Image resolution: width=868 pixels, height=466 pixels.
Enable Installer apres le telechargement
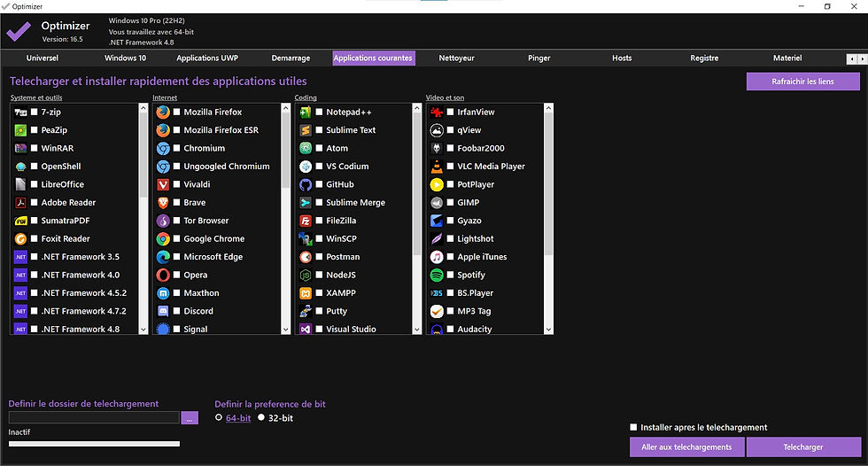coord(633,427)
